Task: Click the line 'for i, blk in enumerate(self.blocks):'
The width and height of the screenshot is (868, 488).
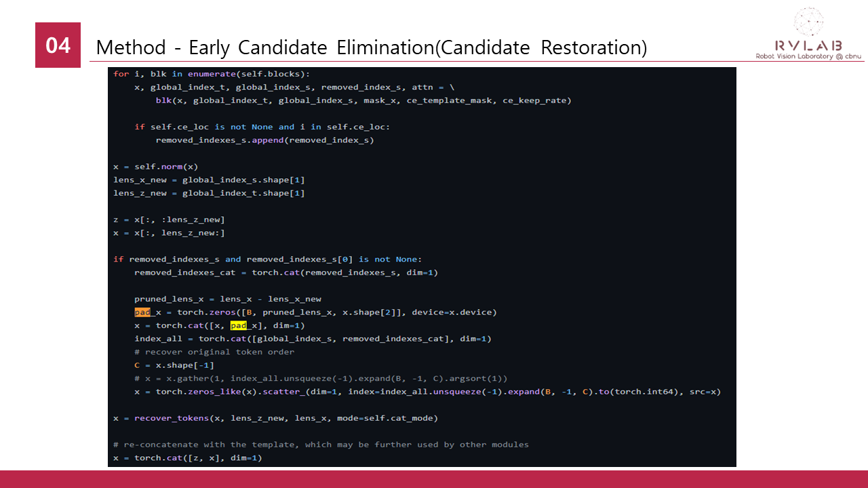Action: pos(212,74)
